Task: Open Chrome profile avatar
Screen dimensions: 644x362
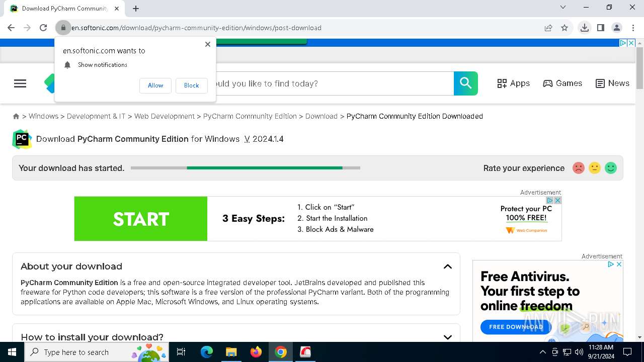Action: (x=616, y=28)
